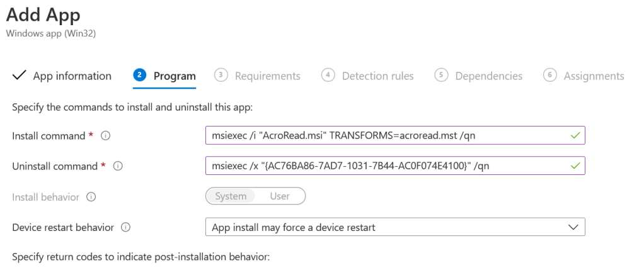Click the step 2 Program circle icon

[139, 75]
